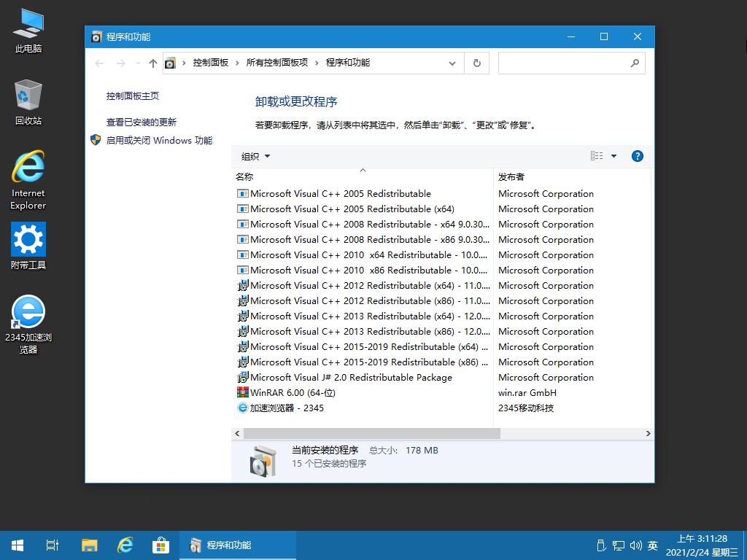Click the 程序和功能 taskbar button
This screenshot has width=747, height=560.
point(238,545)
